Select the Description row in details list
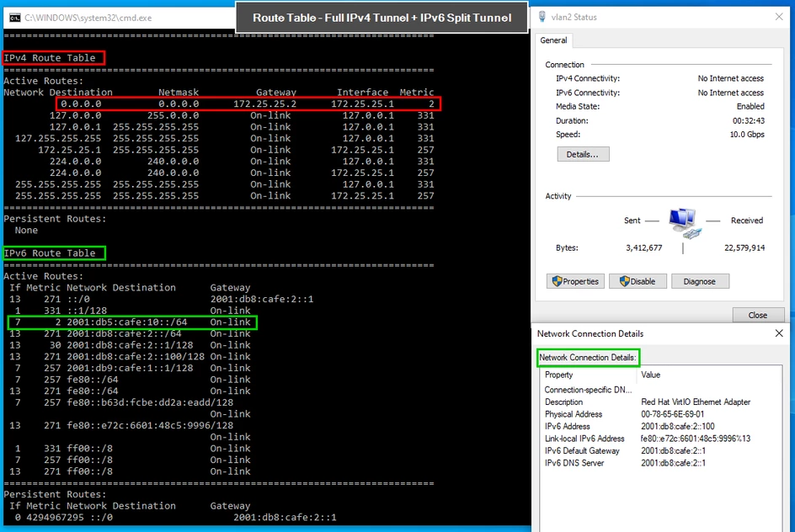This screenshot has width=795, height=532. pos(659,402)
